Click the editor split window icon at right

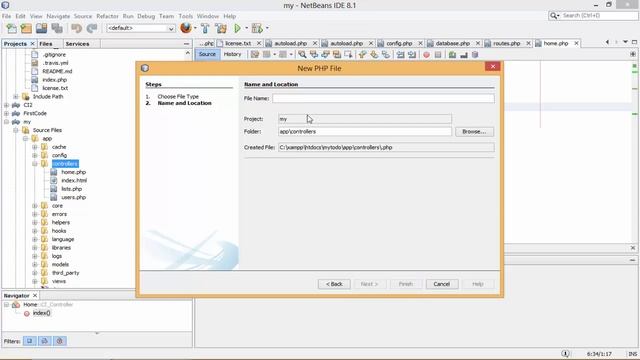(633, 54)
